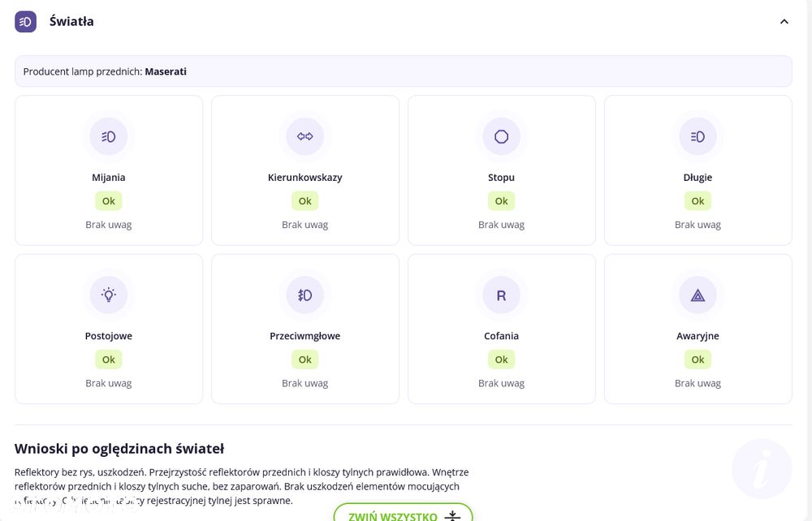The image size is (812, 521).
Task: Click the Światła section title
Action: pyautogui.click(x=71, y=21)
